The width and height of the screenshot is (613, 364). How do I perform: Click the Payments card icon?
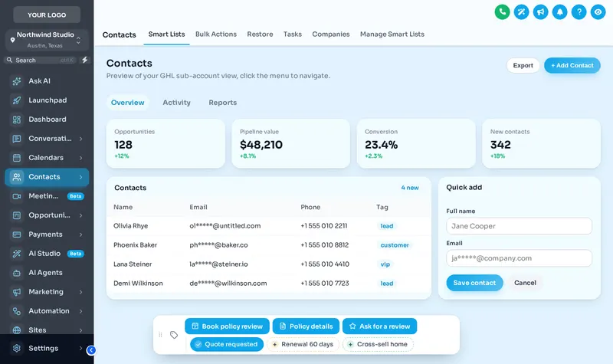(17, 234)
